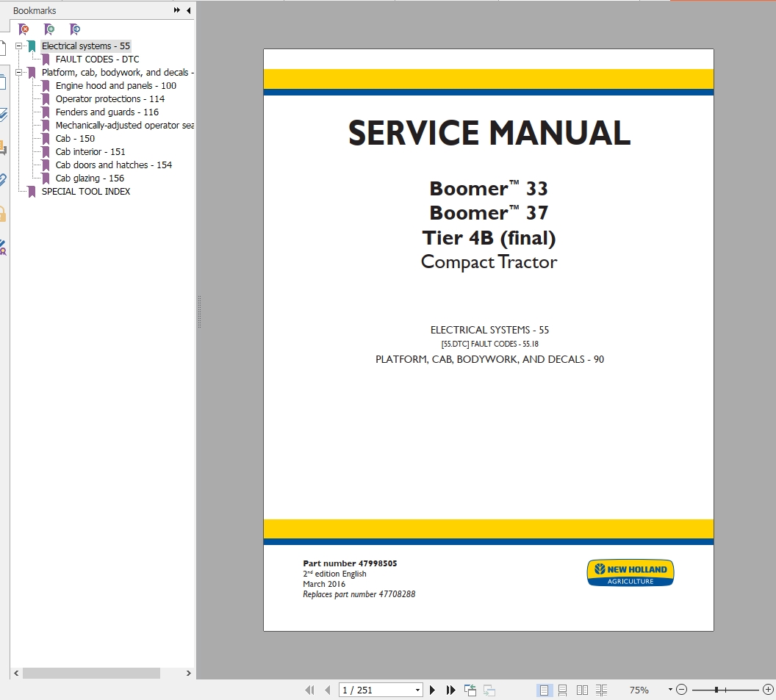Viewport: 776px width, 700px height.
Task: Collapse the Platform, cab, bodywork, and decals node
Action: point(19,72)
